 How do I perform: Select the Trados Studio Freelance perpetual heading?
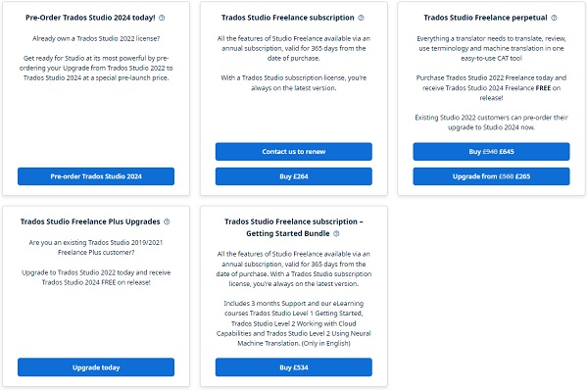[x=485, y=18]
